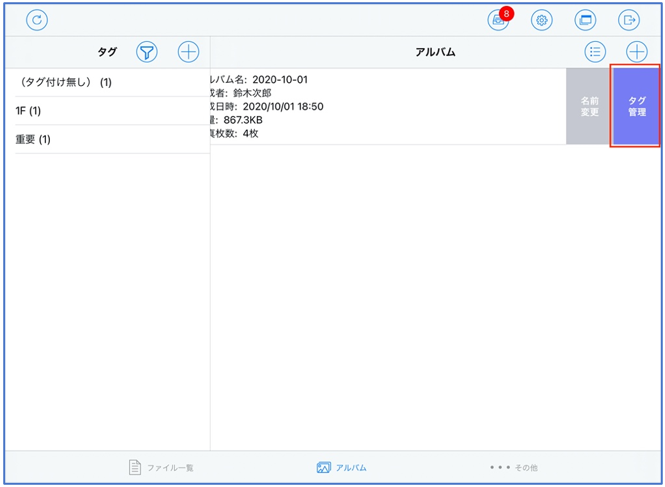Add a new album with plus icon
The height and width of the screenshot is (487, 665).
tap(636, 52)
